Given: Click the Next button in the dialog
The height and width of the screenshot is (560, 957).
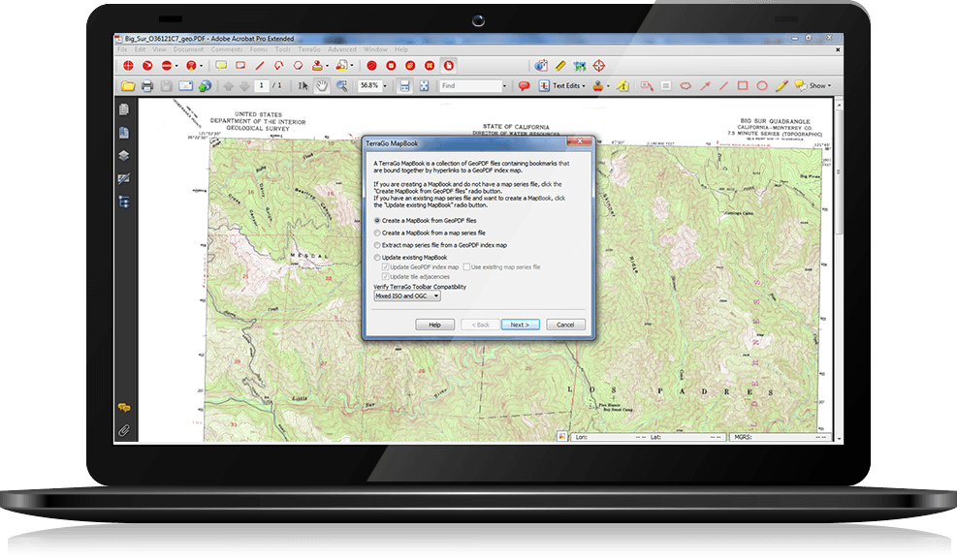Looking at the screenshot, I should (520, 325).
